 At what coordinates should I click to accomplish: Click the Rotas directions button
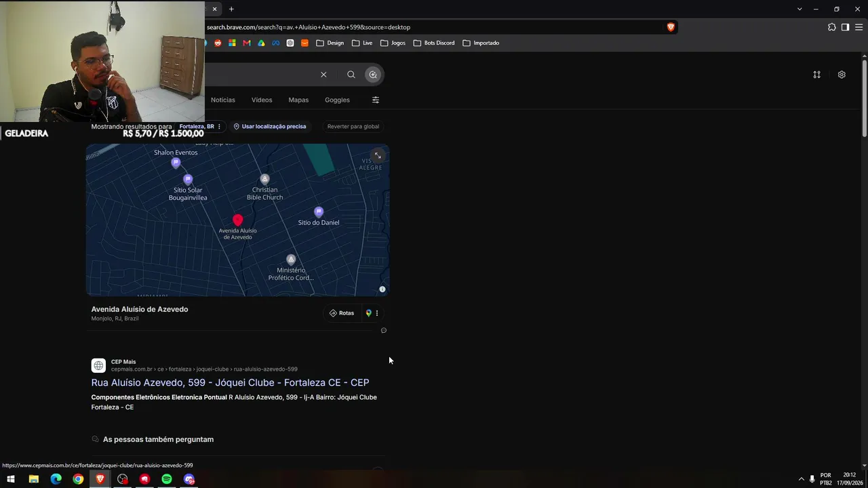(x=342, y=313)
